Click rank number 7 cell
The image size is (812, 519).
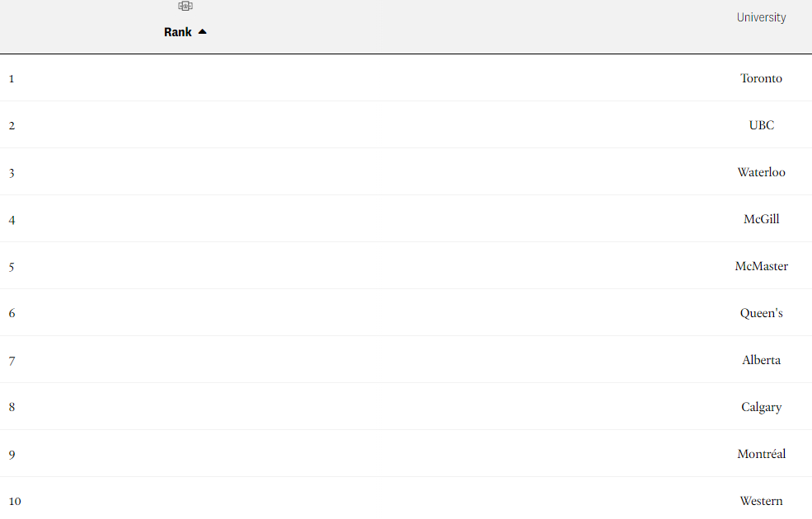point(12,361)
